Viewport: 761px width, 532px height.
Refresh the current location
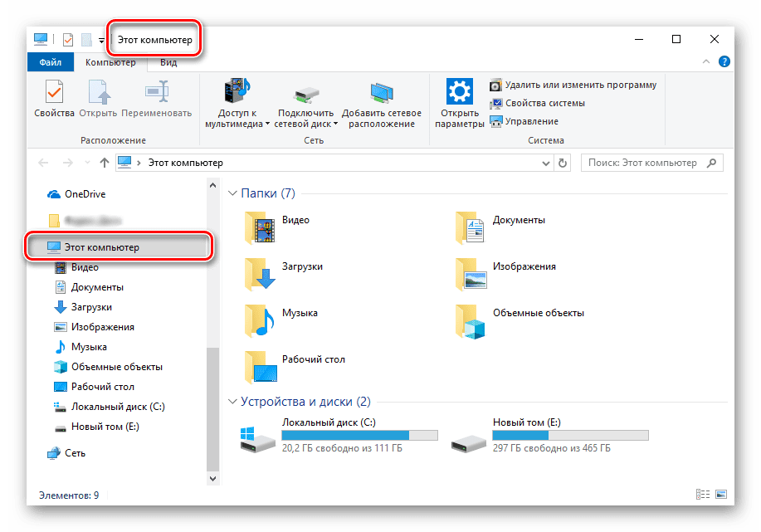click(563, 163)
